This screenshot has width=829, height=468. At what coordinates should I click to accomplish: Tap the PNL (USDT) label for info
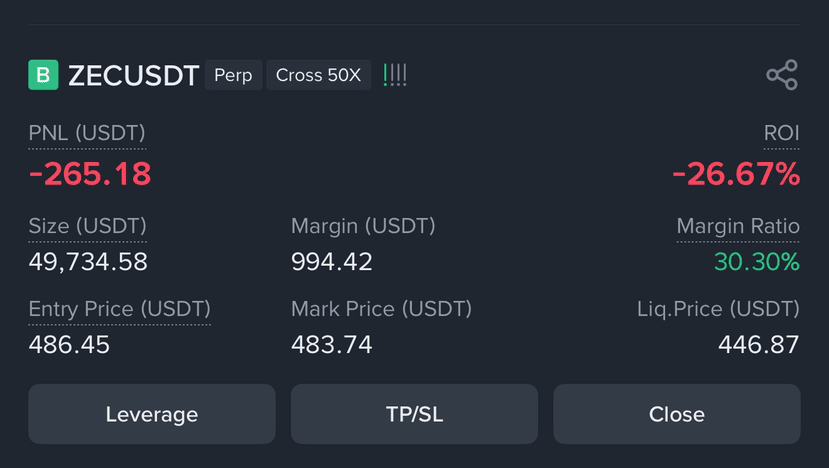point(87,133)
